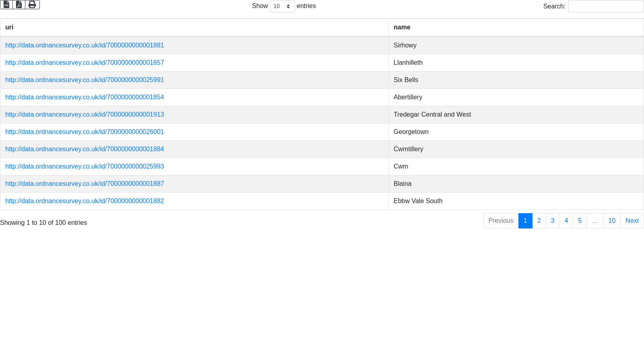Export the table as PDF
This screenshot has height=362, width=644.
(19, 4)
